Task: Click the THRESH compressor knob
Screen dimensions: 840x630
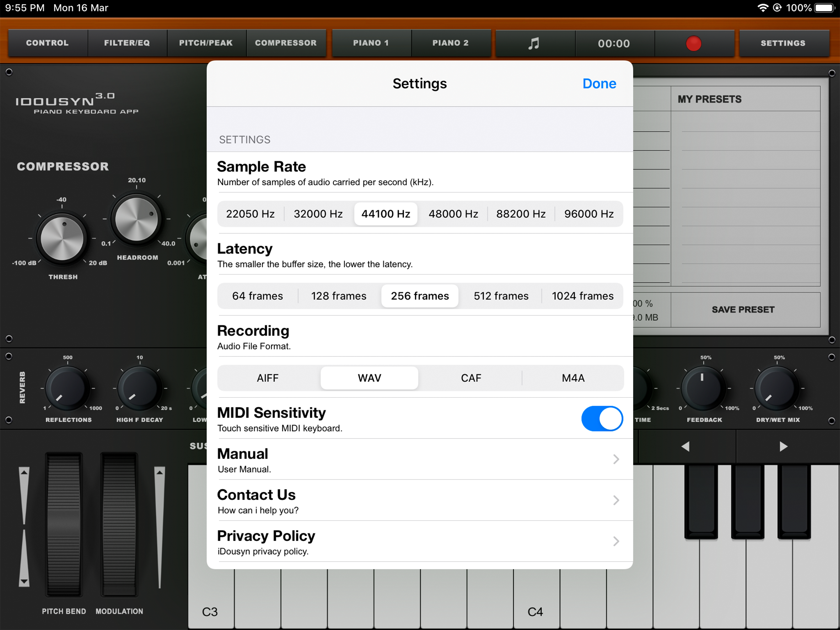Action: [62, 239]
